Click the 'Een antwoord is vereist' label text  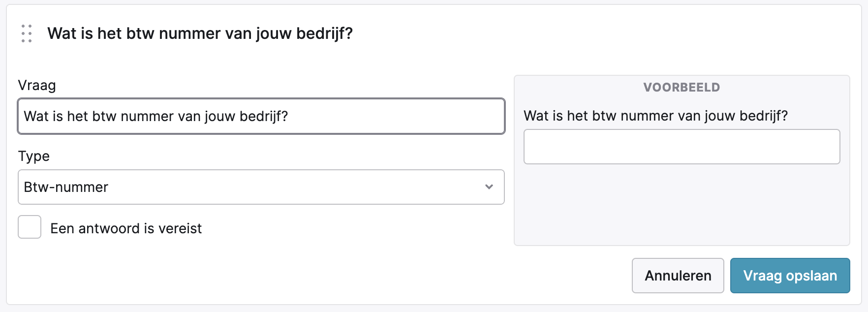pos(126,228)
